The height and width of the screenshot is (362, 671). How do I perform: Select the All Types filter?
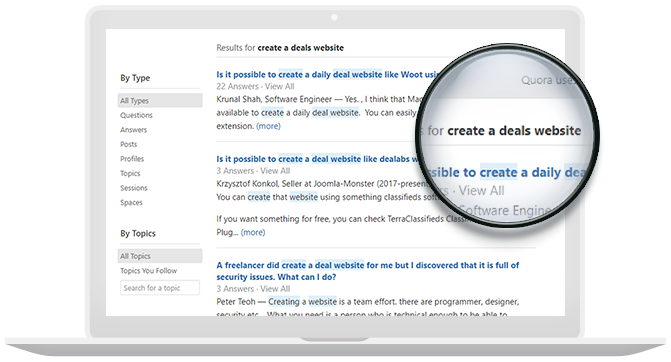click(x=160, y=101)
